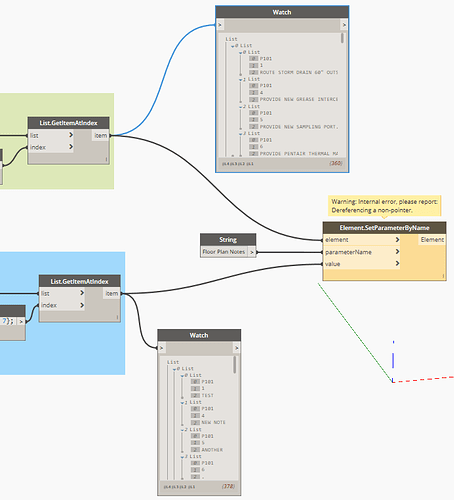Collapse '0 List' in the top Watch node
Viewport: 454px width, 500px height.
(233, 46)
